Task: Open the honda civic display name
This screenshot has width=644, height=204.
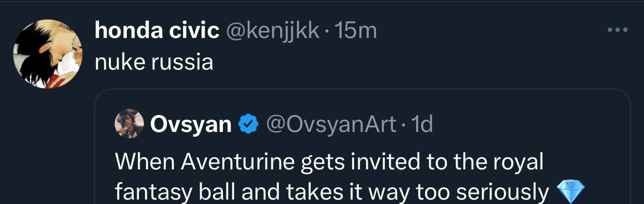Action: point(156,31)
